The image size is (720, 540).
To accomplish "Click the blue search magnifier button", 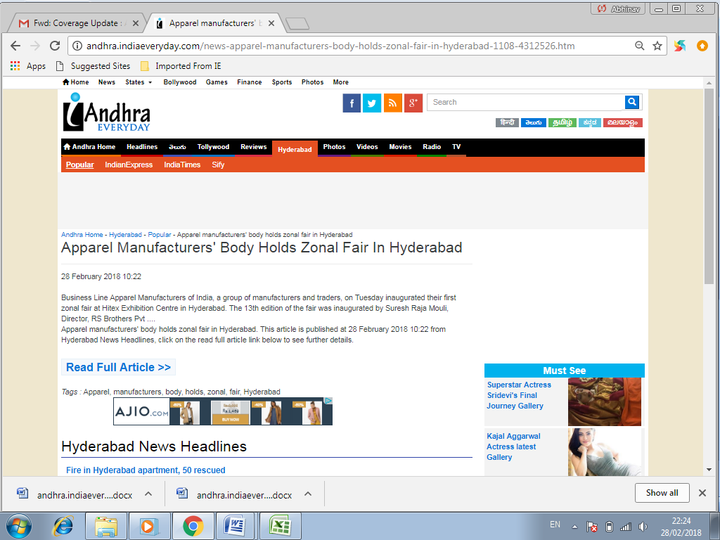I will pyautogui.click(x=632, y=102).
